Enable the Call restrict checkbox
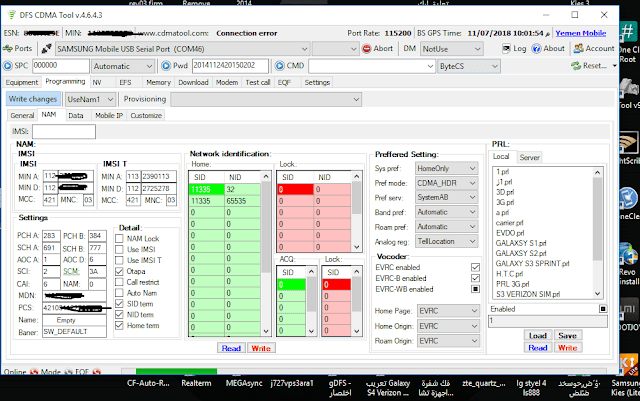 [119, 282]
